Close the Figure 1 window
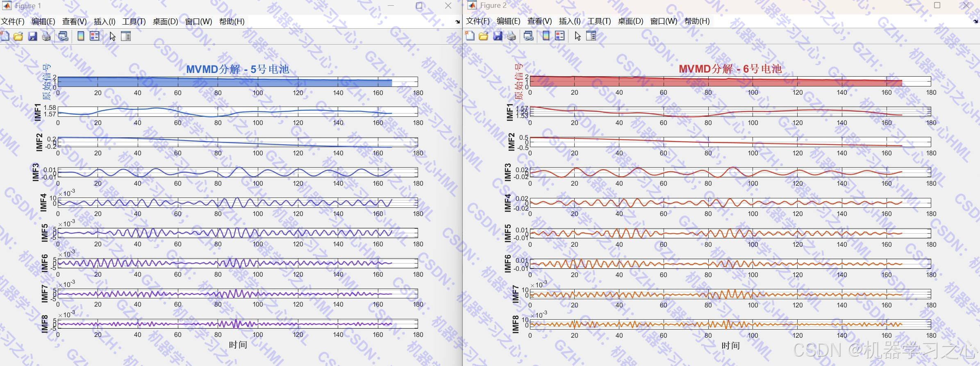The width and height of the screenshot is (980, 366). tap(448, 6)
